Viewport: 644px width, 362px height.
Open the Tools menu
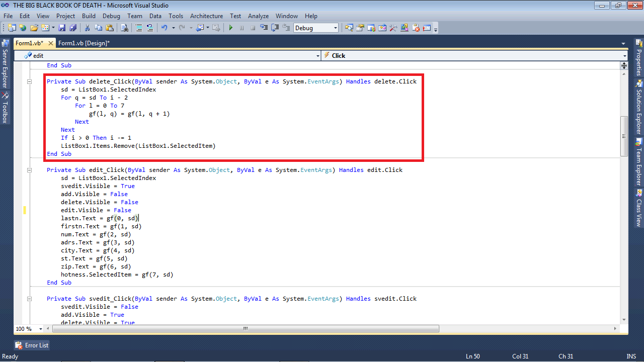(x=176, y=16)
